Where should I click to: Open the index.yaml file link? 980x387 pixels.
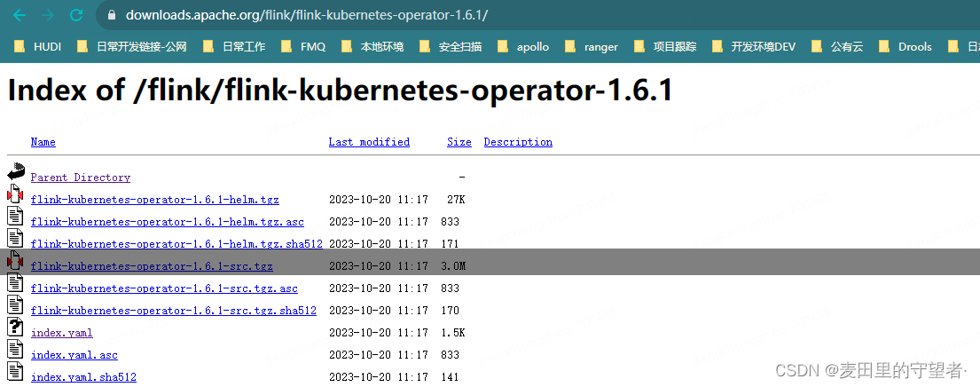pos(62,333)
